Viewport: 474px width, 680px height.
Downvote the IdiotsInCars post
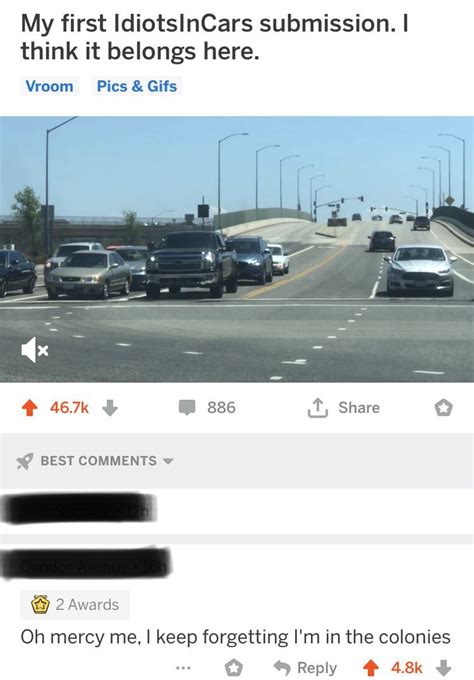point(110,408)
